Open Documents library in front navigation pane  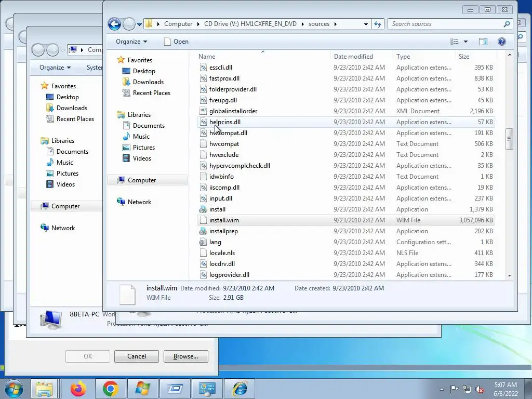click(x=149, y=126)
